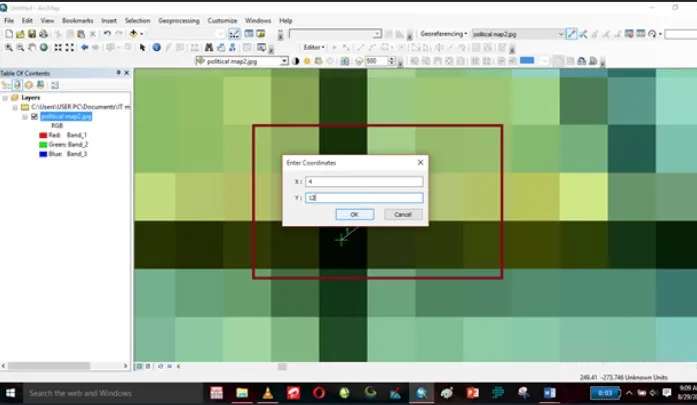Click the Blue Band_3 swatch
697x405 pixels.
coord(43,154)
